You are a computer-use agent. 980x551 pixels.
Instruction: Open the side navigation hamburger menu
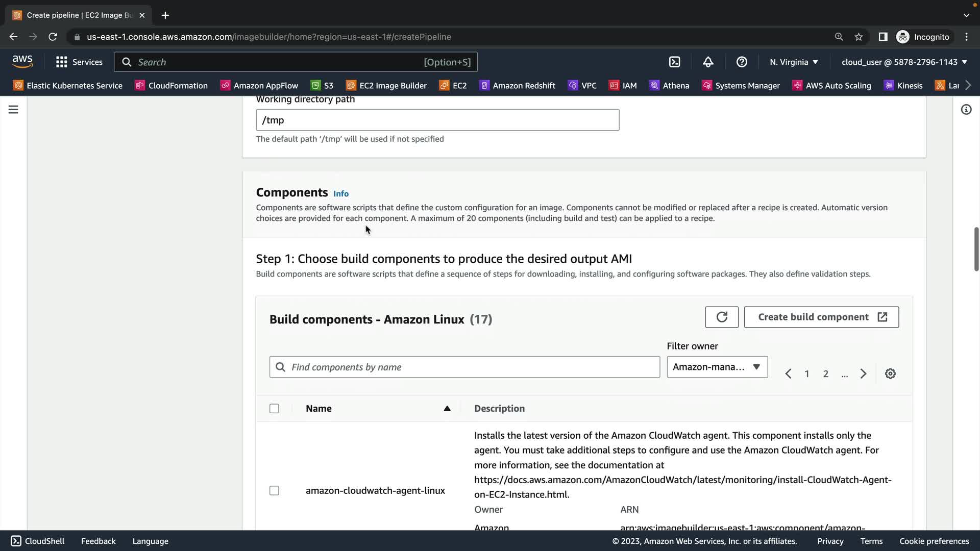tap(13, 110)
